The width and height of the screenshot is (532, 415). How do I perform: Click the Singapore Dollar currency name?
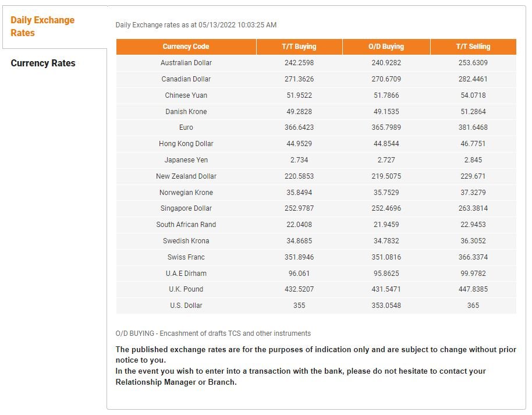point(186,208)
